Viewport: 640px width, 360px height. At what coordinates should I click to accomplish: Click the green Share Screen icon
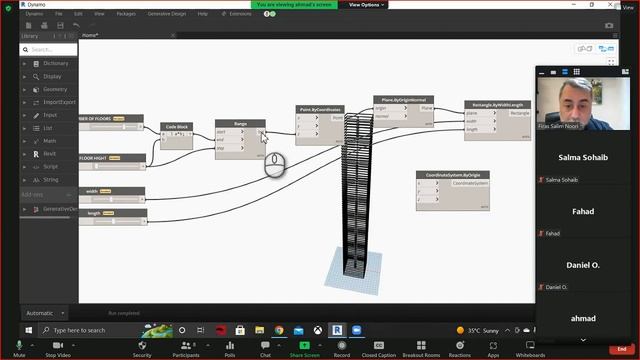click(304, 346)
